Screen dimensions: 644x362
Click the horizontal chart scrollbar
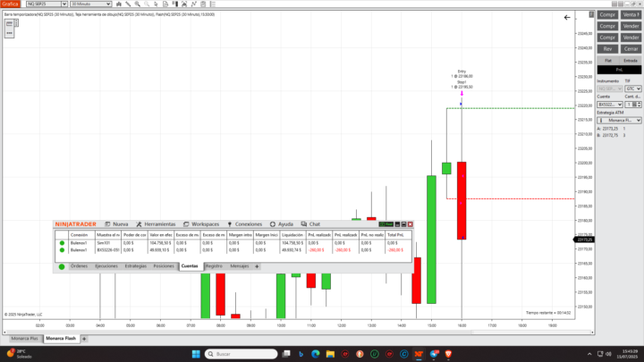[299, 332]
